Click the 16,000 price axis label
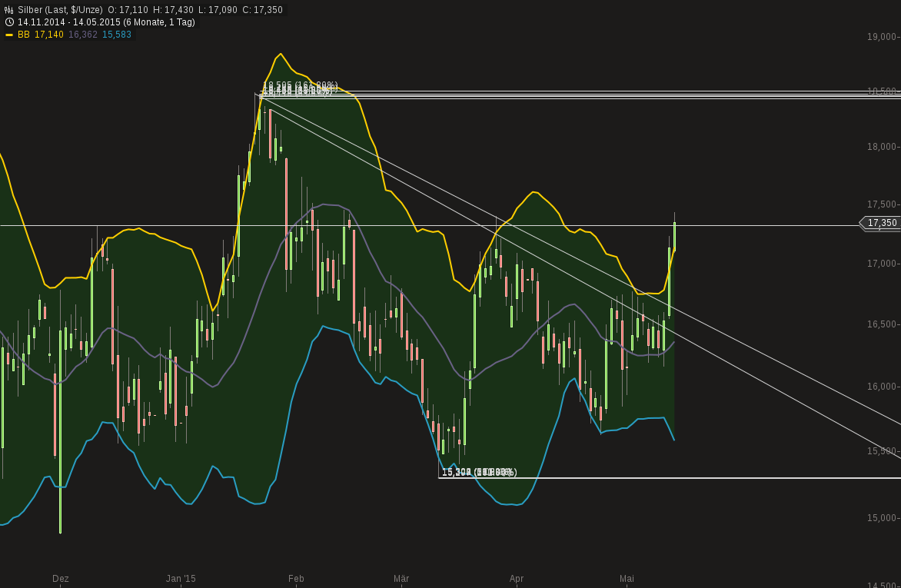 [x=882, y=387]
